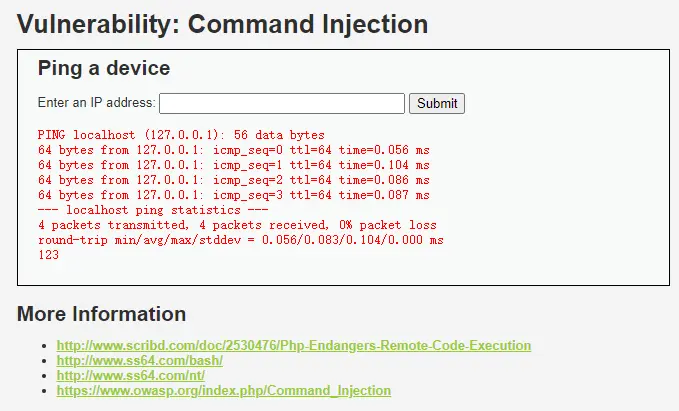Click the 'More Information' heading

point(101,314)
